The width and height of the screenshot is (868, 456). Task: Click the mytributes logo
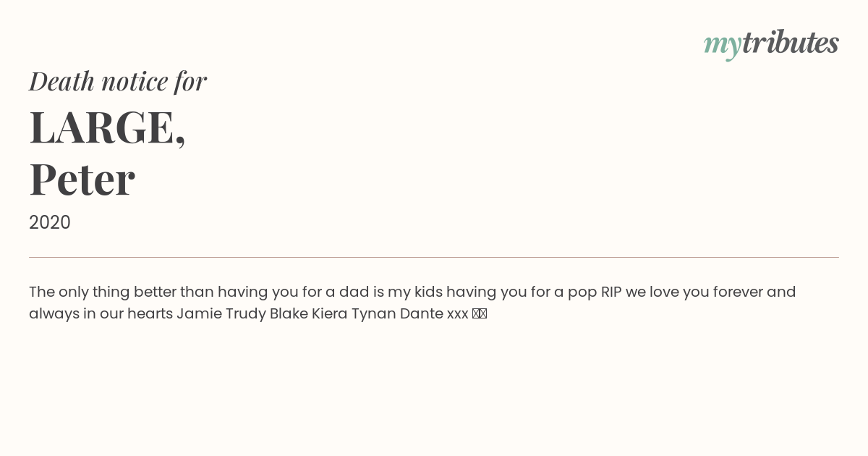tap(771, 43)
